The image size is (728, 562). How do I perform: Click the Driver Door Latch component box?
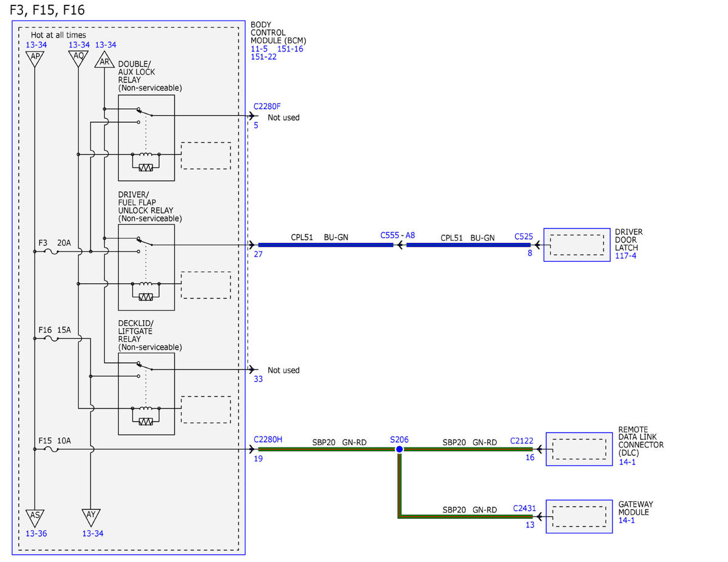tap(577, 245)
